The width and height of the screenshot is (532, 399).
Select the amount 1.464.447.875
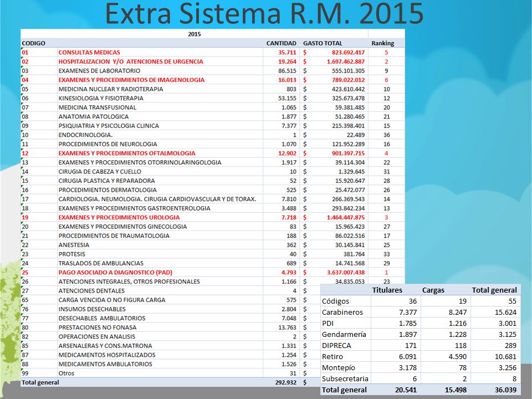tap(346, 217)
